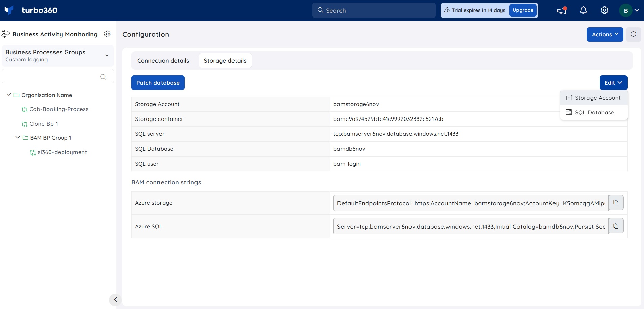Choose Storage Account from Edit menu
Screen dimensions: 644x309
point(594,98)
